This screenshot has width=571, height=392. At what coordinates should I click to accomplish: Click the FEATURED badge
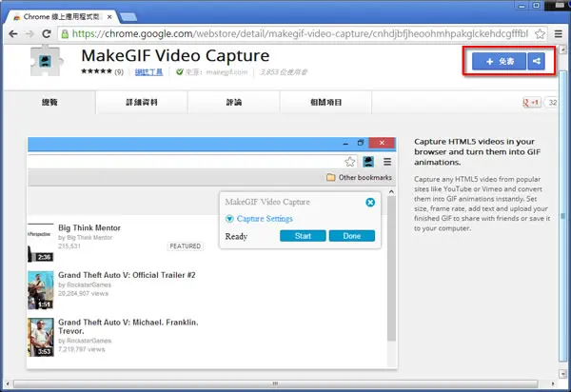[185, 246]
